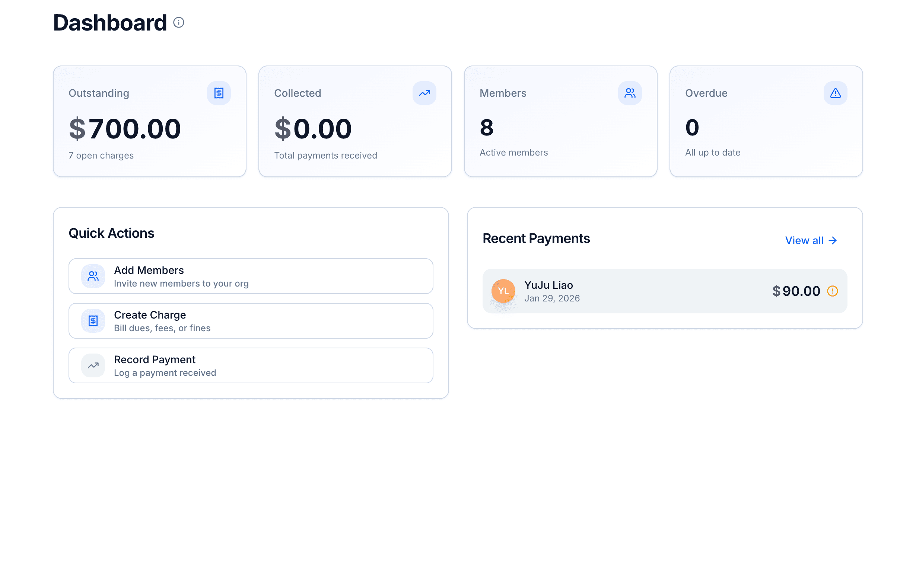Select the Create Charge quick action
This screenshot has width=916, height=588.
coord(251,321)
